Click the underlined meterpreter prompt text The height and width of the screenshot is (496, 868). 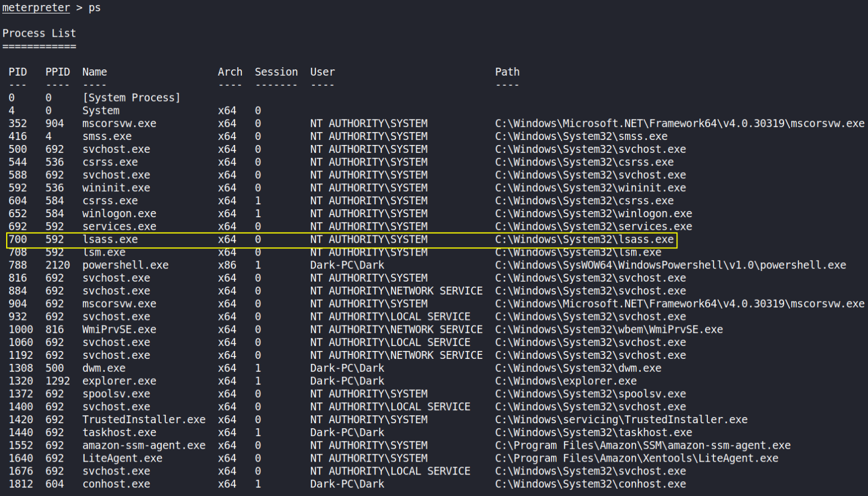pos(36,8)
